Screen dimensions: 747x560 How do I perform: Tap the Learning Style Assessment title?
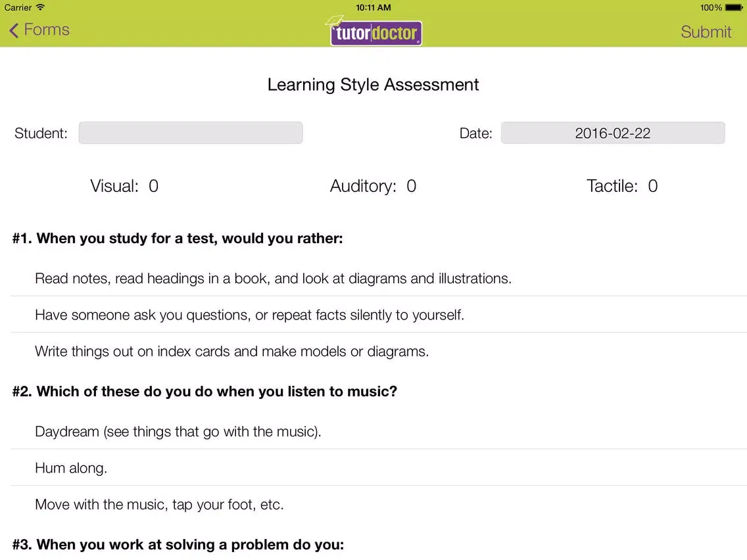[x=373, y=85]
